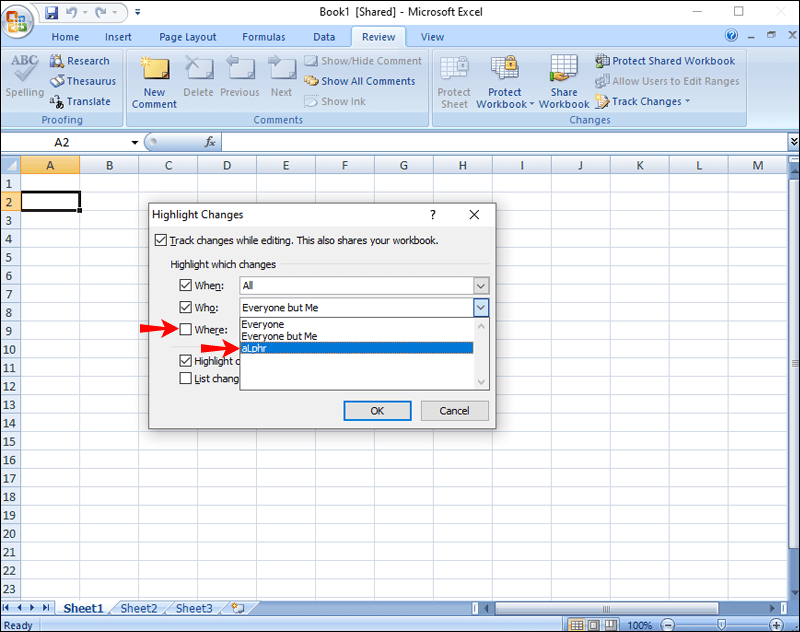Uncheck the Who checkbox
This screenshot has height=632, width=800.
point(185,307)
